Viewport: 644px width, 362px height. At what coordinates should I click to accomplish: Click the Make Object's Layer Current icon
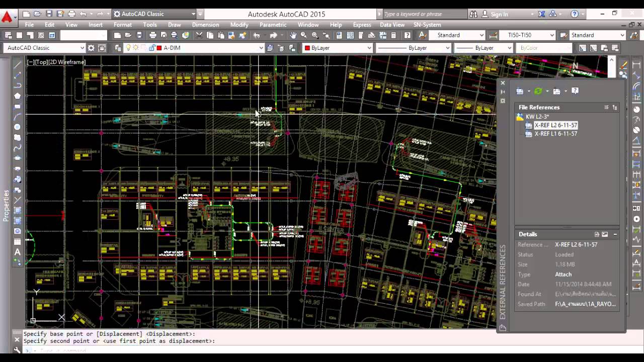coord(270,48)
